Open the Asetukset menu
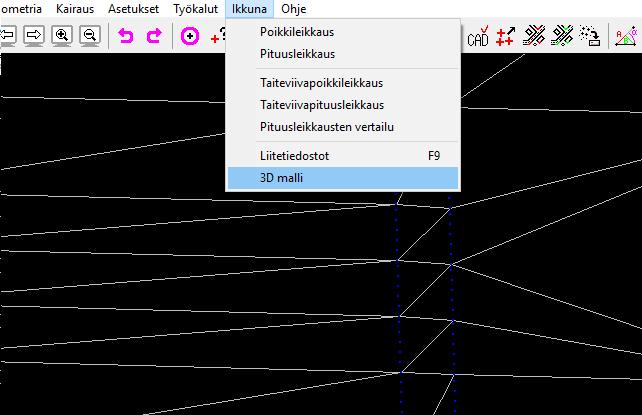 (x=133, y=9)
